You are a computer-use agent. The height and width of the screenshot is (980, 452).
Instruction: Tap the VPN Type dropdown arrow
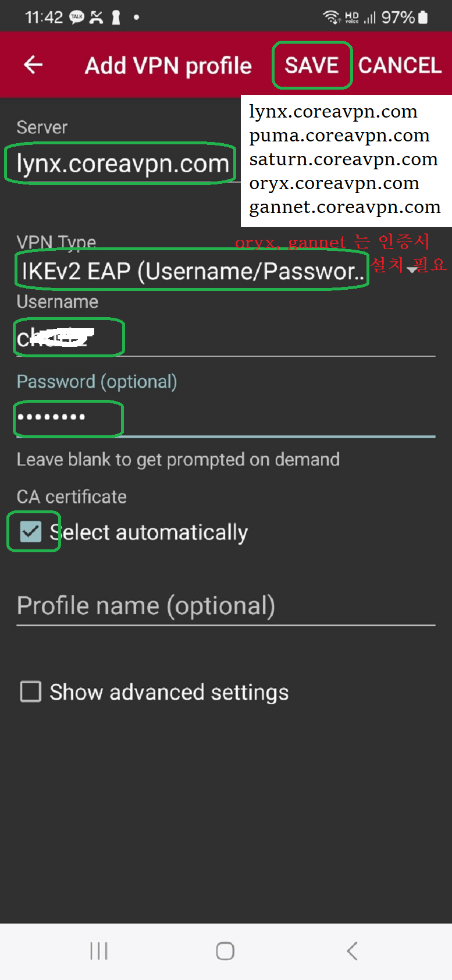point(413,269)
